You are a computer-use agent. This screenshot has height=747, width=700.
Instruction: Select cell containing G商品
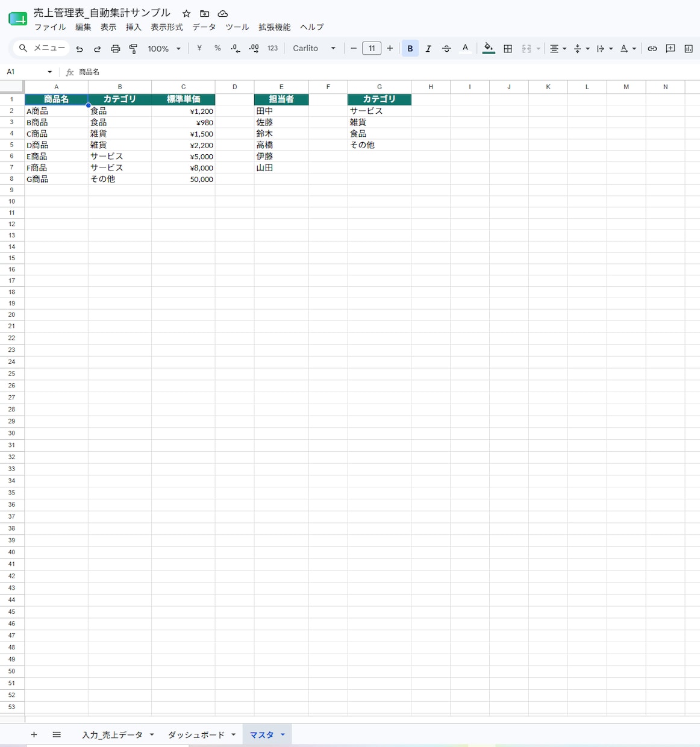click(57, 179)
